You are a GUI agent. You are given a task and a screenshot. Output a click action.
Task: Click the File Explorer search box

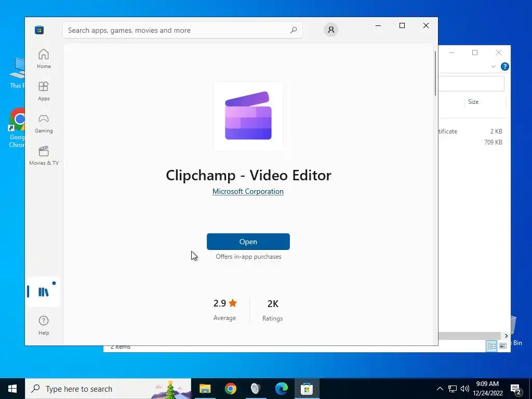(x=472, y=84)
